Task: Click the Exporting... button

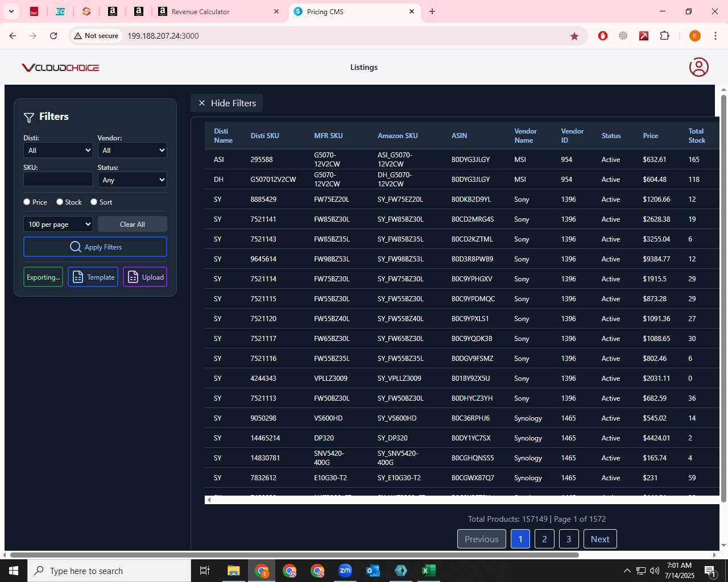Action: (x=43, y=277)
